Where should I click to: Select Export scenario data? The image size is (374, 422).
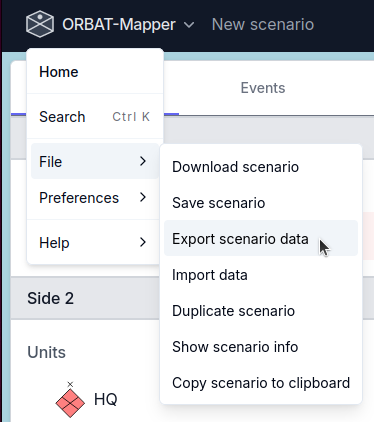[x=261, y=238]
